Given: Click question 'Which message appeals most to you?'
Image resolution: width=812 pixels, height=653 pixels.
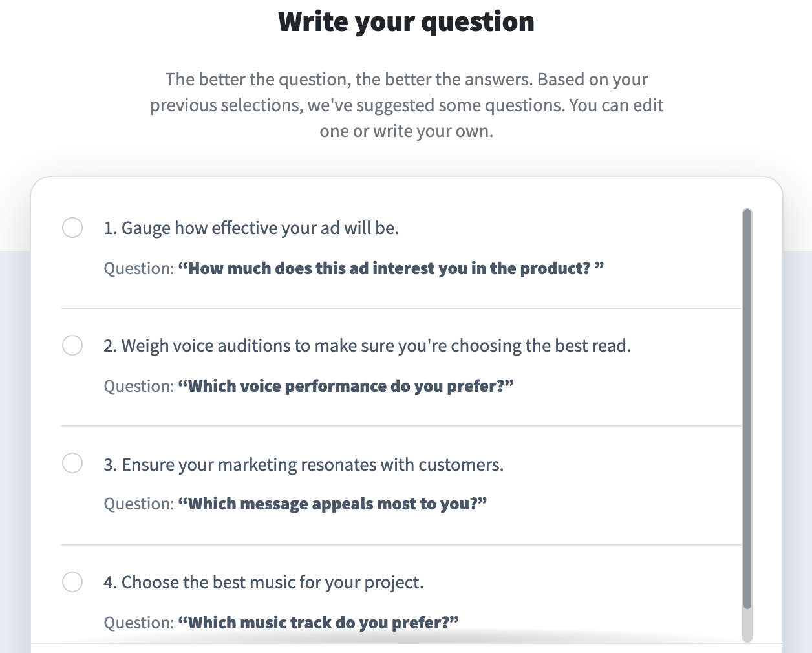Looking at the screenshot, I should click(x=332, y=504).
